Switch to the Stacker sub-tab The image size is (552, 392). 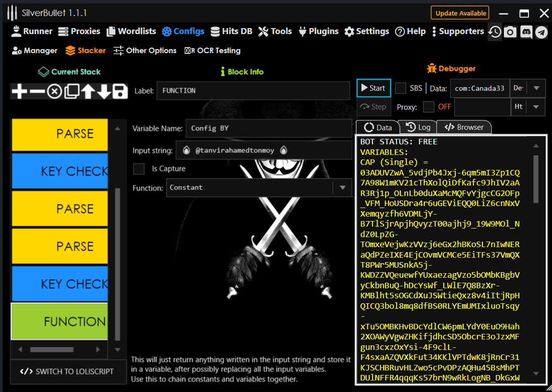click(86, 51)
